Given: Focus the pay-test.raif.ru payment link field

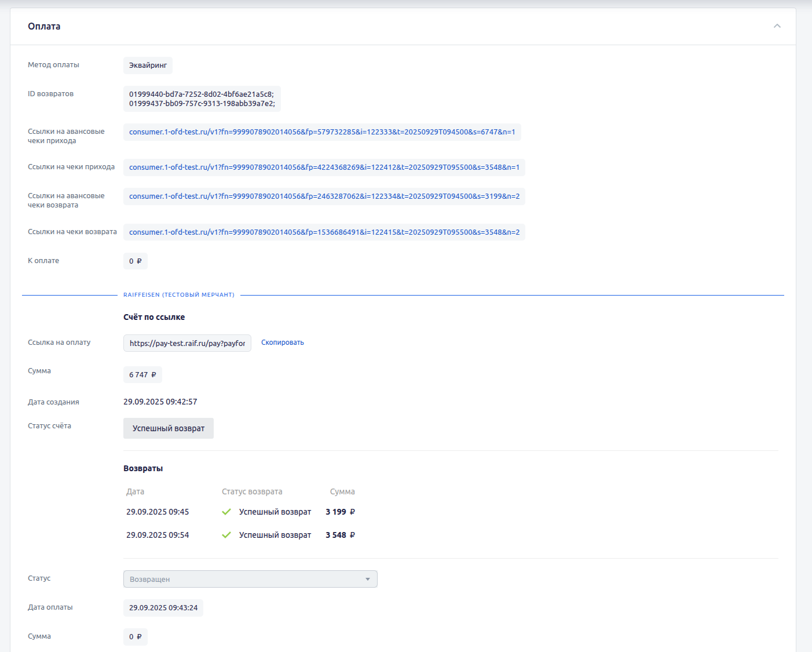Looking at the screenshot, I should [x=187, y=343].
